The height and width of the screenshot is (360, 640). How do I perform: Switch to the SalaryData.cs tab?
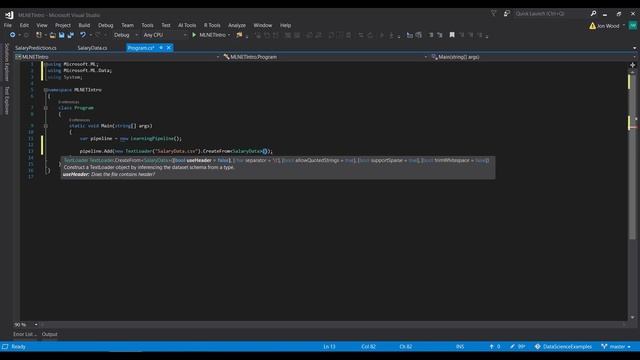(x=92, y=48)
